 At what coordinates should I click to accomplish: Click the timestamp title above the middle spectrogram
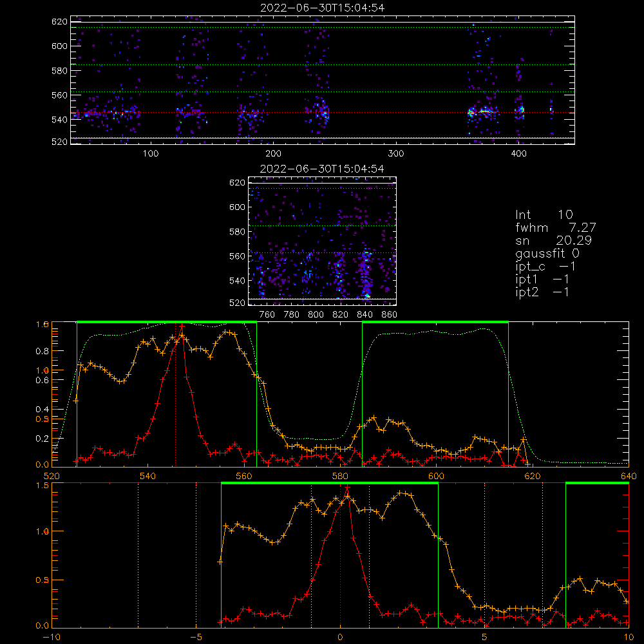[x=323, y=169]
